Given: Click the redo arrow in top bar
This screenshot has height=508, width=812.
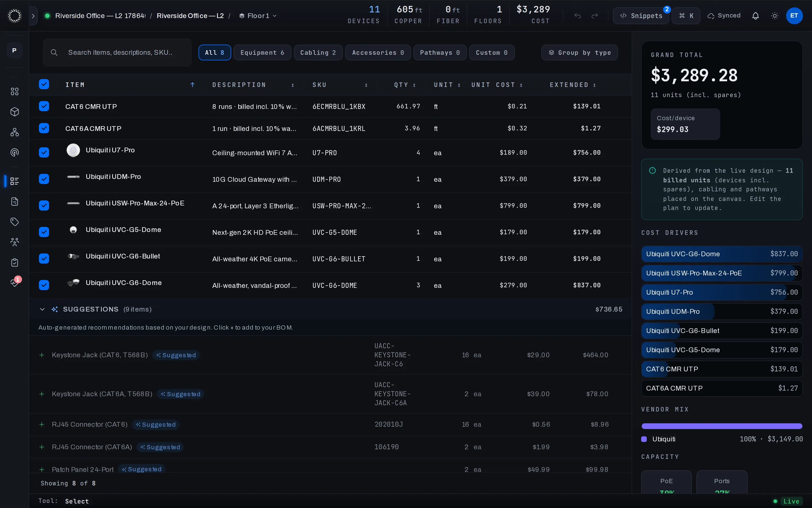Looking at the screenshot, I should [x=595, y=16].
